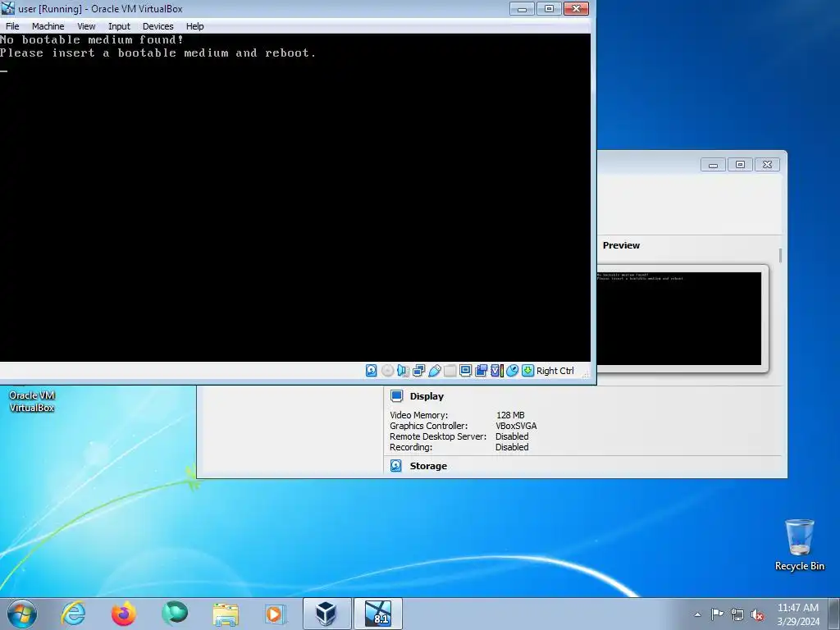Click the optical disc status icon

(x=387, y=370)
